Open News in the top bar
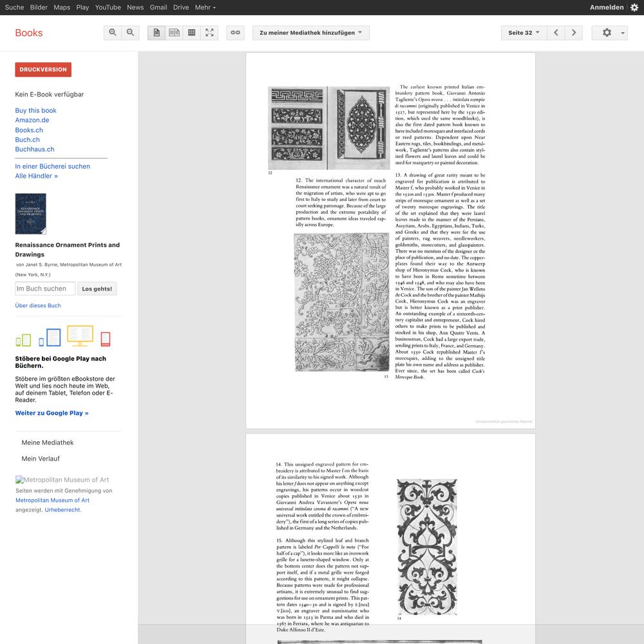The image size is (644, 644). coord(135,7)
